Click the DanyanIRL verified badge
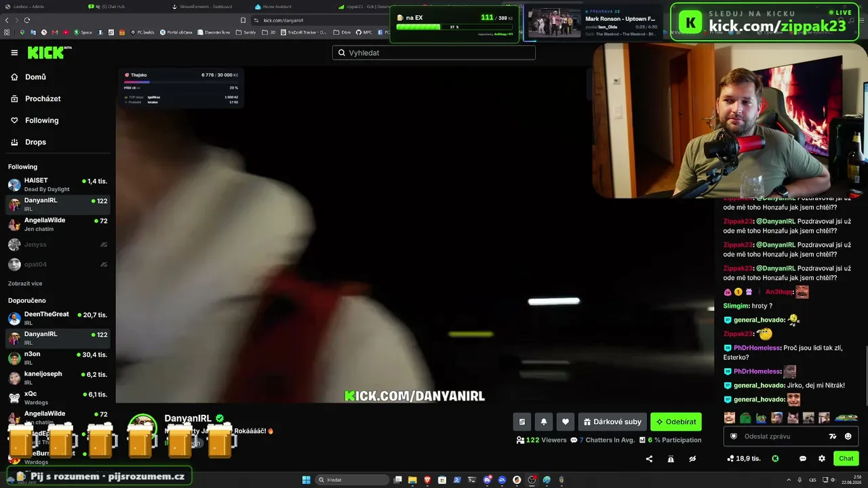 [220, 419]
